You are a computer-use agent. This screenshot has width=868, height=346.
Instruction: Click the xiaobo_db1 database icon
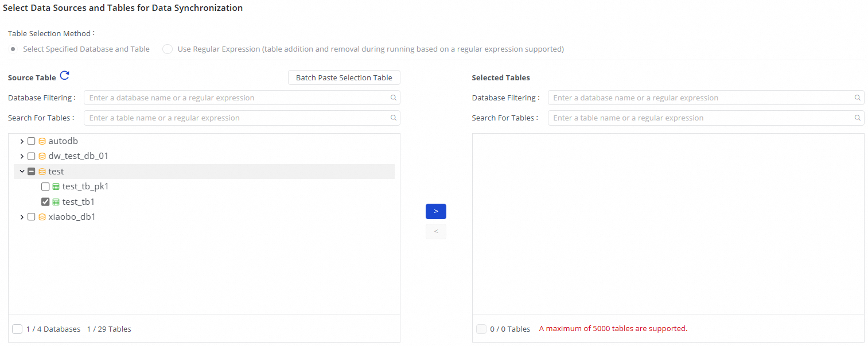(x=42, y=217)
